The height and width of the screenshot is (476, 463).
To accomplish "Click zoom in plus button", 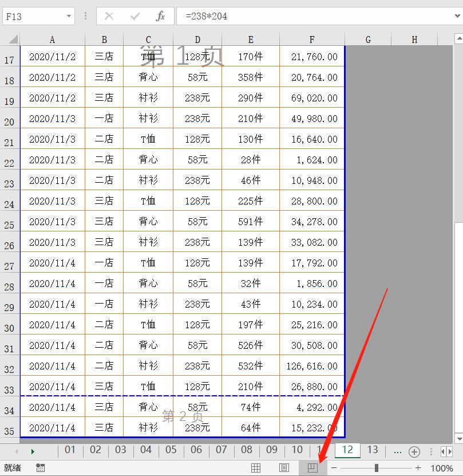I will coord(418,468).
